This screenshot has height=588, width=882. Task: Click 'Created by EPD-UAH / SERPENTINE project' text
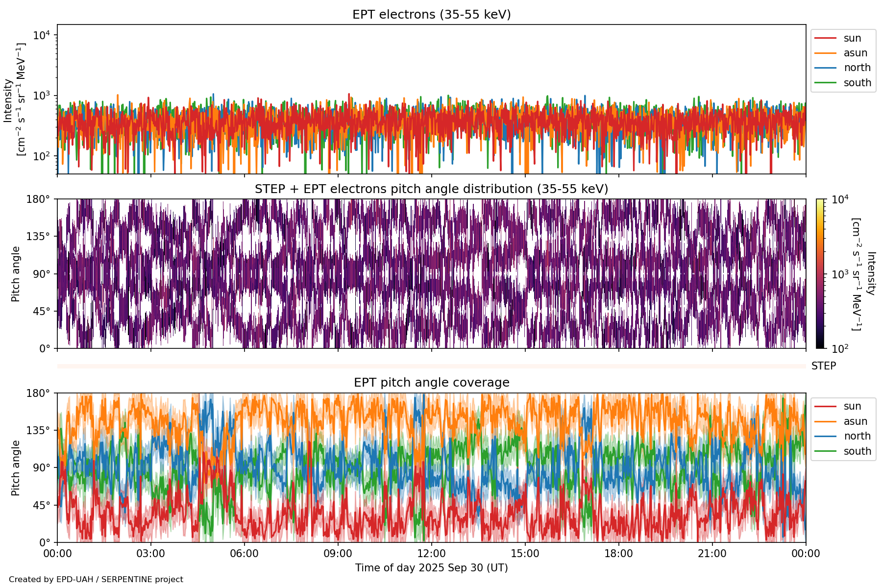[x=96, y=580]
